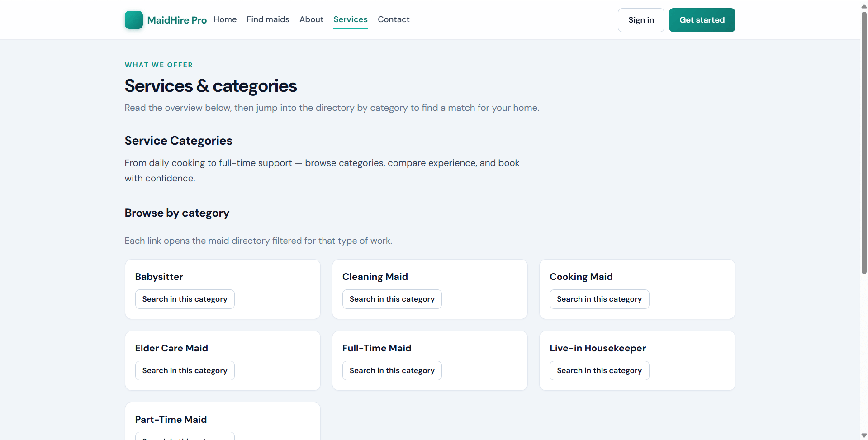The image size is (868, 440).
Task: Search in the Cleaning Maid category
Action: 392,299
